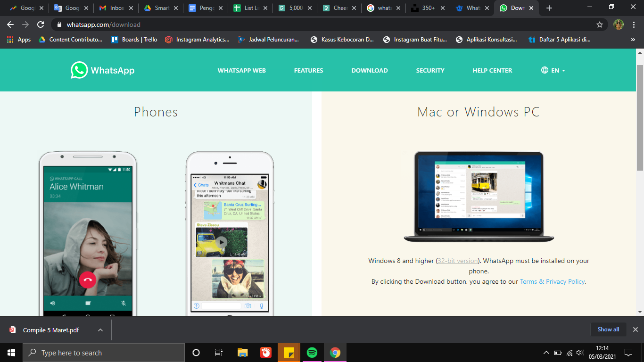This screenshot has width=644, height=362.
Task: Click the iPhone Whitmans Chat image
Action: coord(230,234)
